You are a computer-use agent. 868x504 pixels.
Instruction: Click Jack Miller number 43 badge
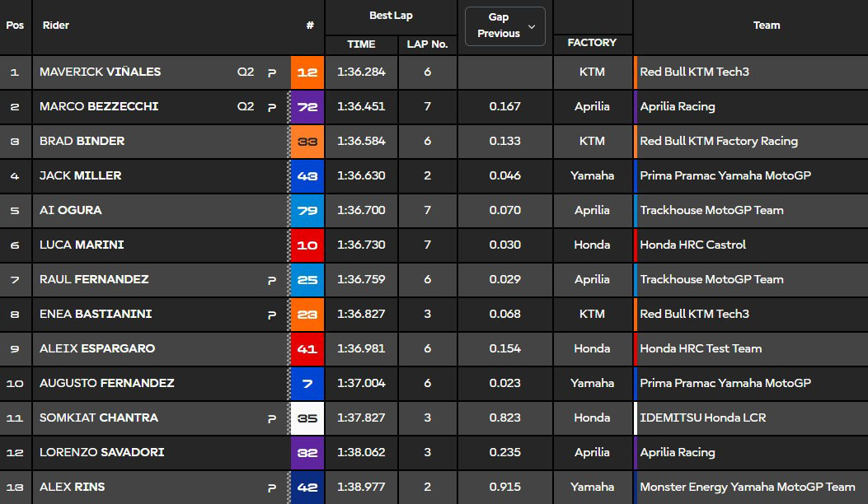click(307, 176)
